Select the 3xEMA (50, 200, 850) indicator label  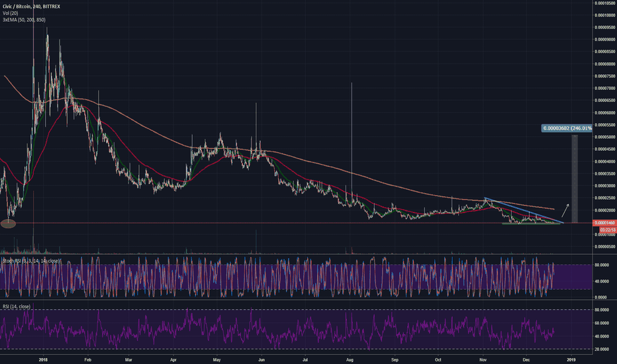[24, 20]
